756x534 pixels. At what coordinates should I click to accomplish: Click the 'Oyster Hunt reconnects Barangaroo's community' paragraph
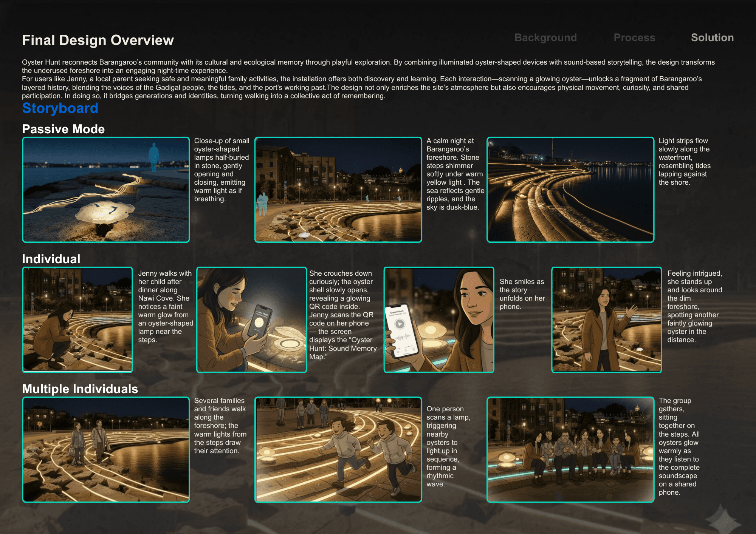[369, 66]
